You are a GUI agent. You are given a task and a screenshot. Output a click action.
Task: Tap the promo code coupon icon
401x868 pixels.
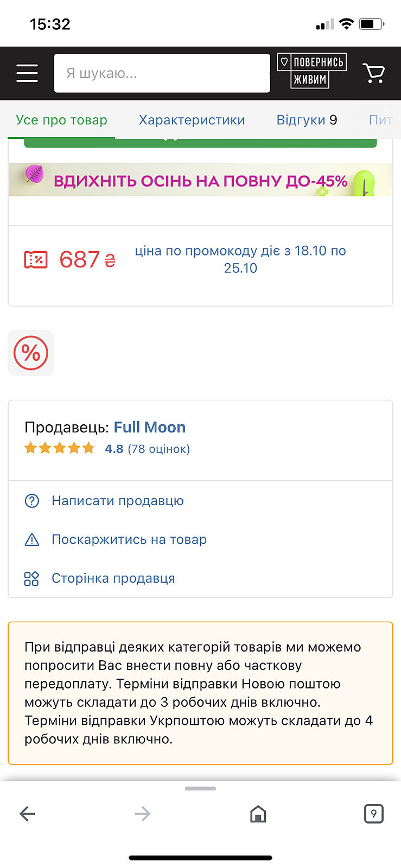(x=36, y=259)
